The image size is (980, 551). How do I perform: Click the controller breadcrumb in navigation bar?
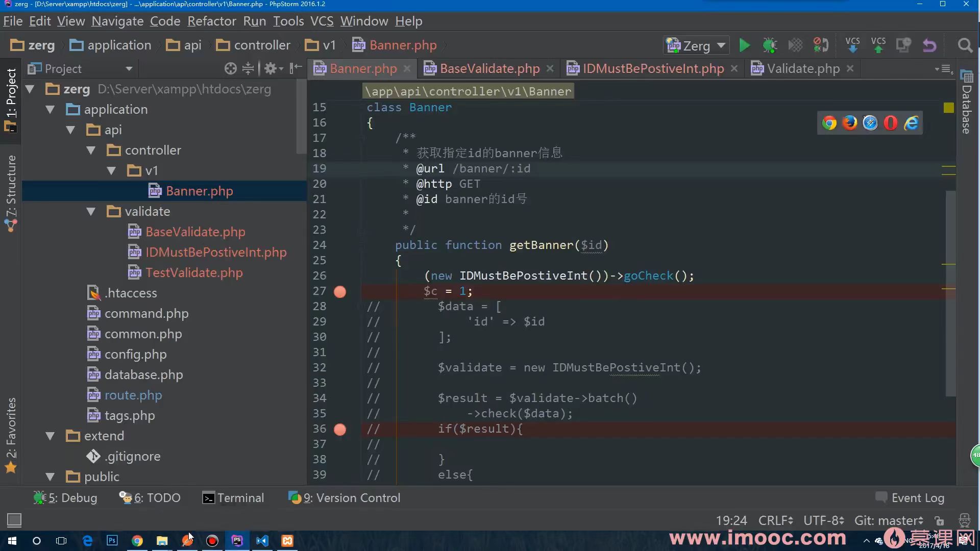253,45
